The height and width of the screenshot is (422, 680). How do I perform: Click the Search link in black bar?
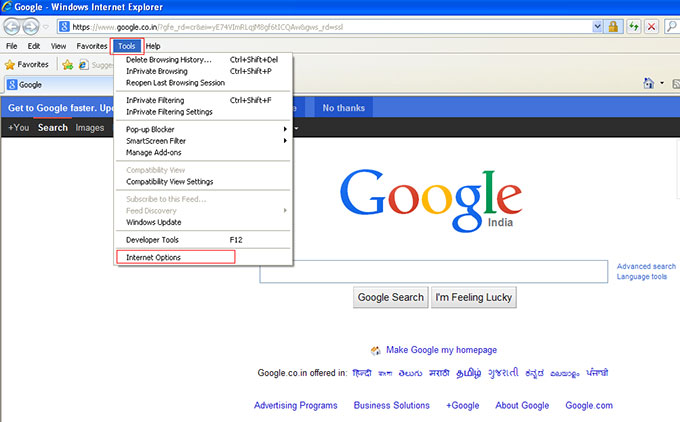(52, 128)
